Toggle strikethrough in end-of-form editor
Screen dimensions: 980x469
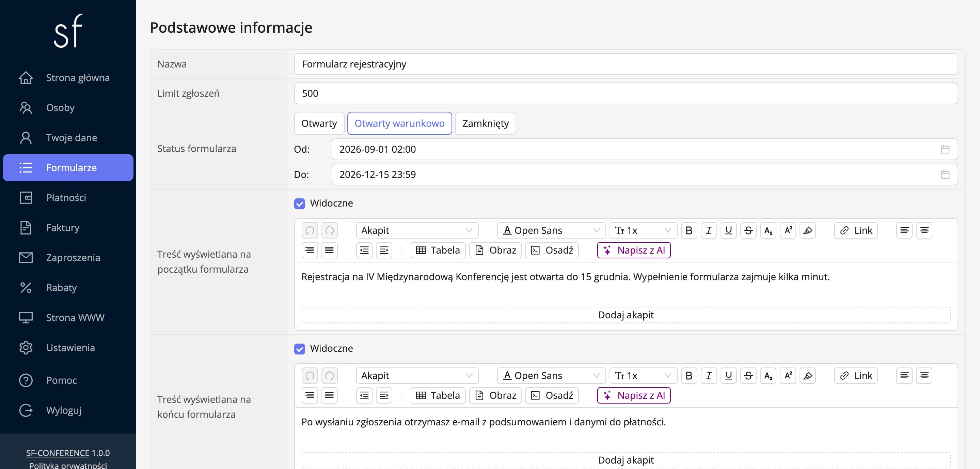click(x=748, y=376)
